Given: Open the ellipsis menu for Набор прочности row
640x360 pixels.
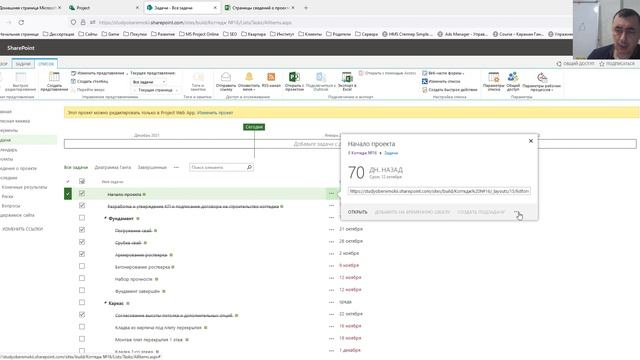Looking at the screenshot, I should [331, 278].
